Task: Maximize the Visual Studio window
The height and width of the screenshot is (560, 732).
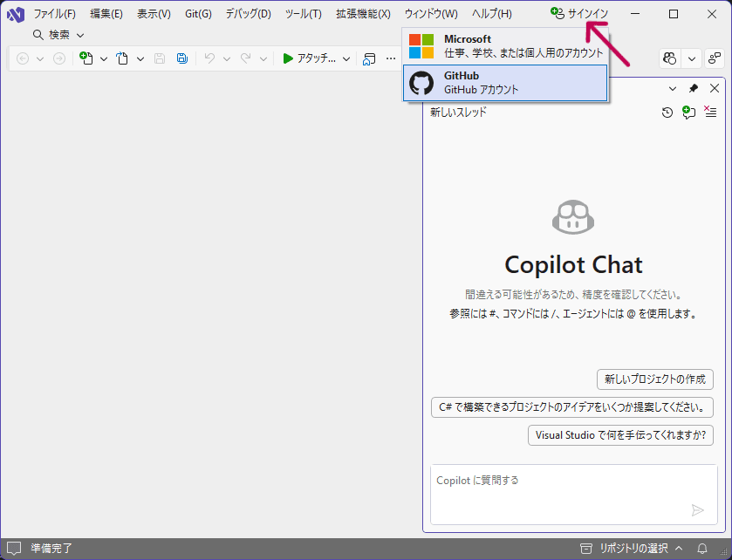Action: click(x=674, y=14)
